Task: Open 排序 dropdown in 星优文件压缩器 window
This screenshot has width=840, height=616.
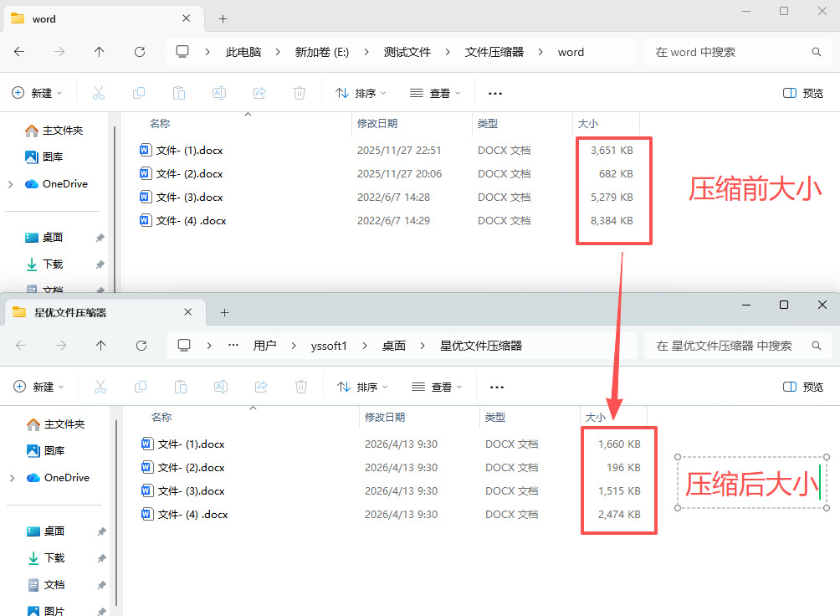Action: pyautogui.click(x=362, y=387)
